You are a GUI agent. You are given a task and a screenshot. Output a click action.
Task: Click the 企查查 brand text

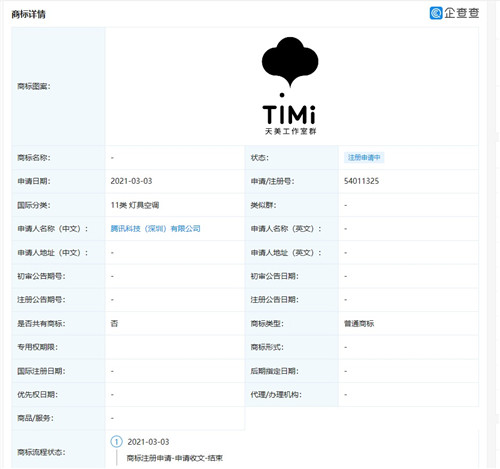point(462,13)
